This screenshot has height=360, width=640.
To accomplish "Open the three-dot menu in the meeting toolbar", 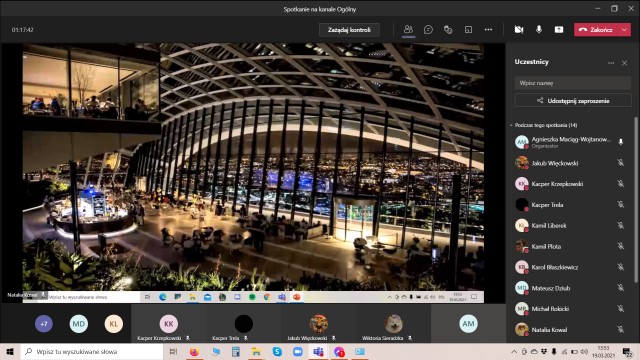I will pyautogui.click(x=488, y=29).
